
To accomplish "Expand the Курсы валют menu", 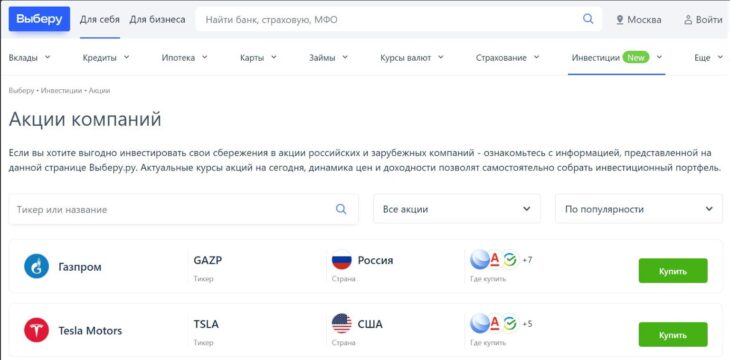I will (x=412, y=58).
